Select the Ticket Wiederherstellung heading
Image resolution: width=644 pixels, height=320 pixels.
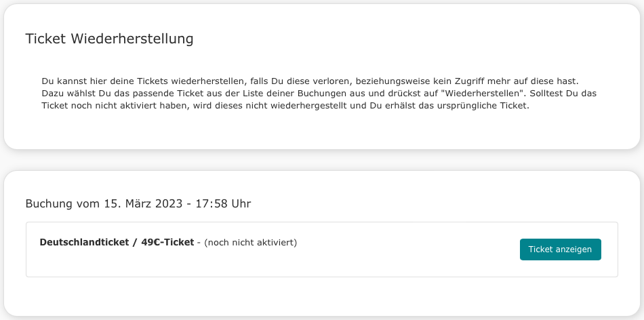tap(109, 39)
